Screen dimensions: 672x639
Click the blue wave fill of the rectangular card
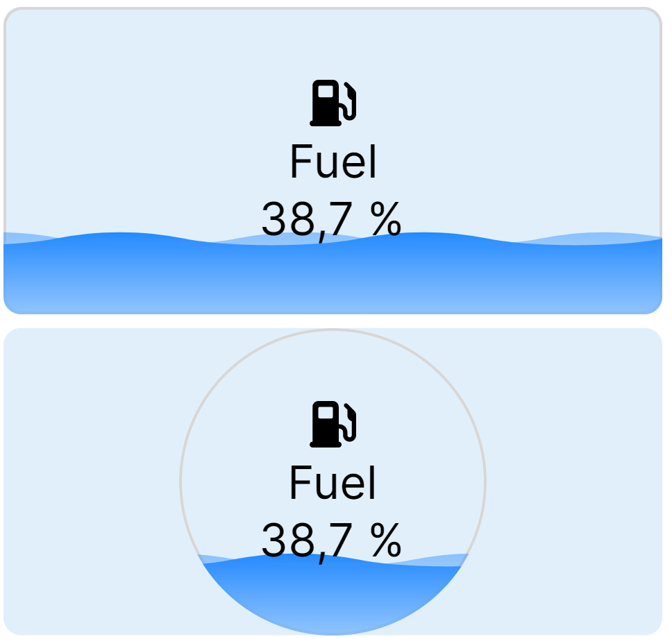point(333,278)
